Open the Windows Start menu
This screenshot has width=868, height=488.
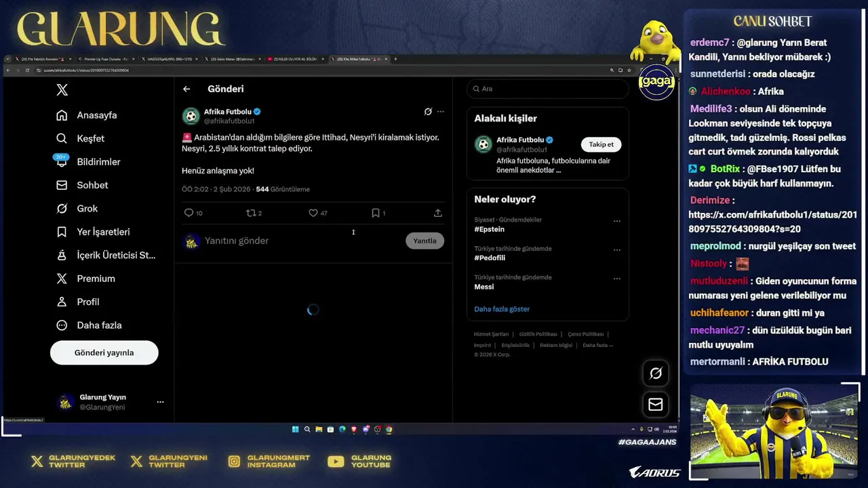(x=296, y=429)
